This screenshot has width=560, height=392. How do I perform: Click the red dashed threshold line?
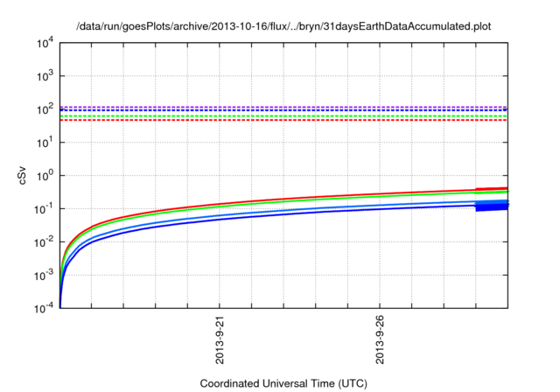pos(283,120)
